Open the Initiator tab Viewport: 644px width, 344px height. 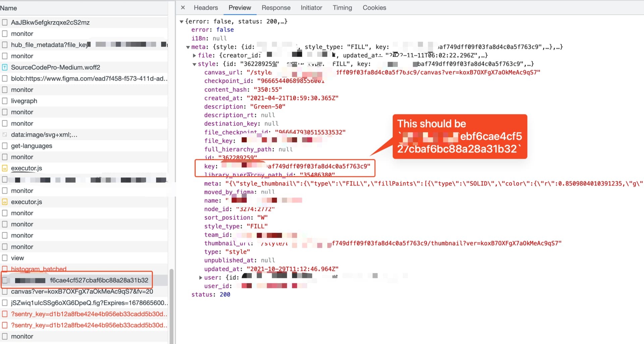(x=311, y=7)
